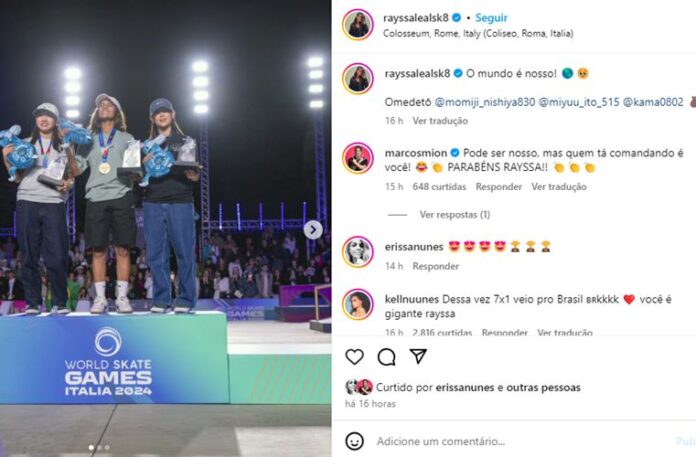Like the post with heart icon
Screen dimensions: 696x457
pyautogui.click(x=355, y=357)
